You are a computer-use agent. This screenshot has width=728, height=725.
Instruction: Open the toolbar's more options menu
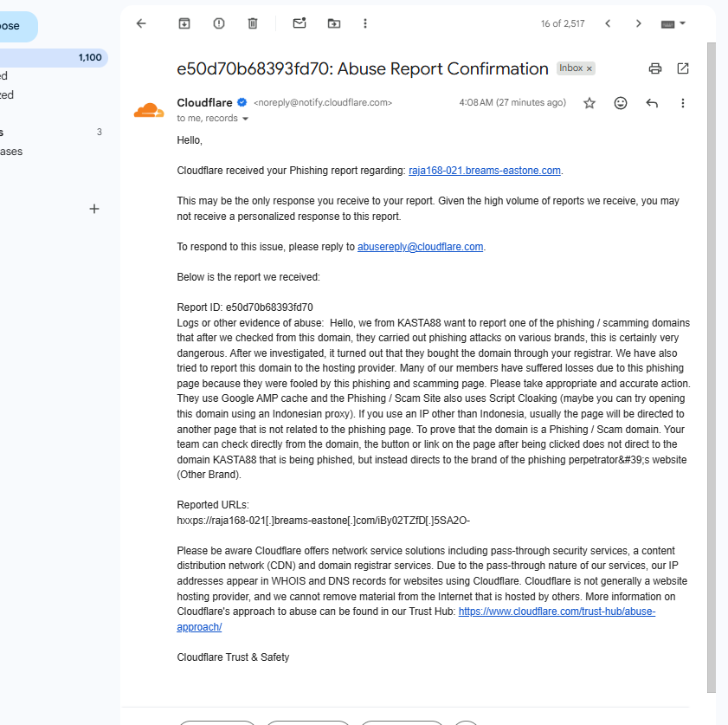[365, 23]
